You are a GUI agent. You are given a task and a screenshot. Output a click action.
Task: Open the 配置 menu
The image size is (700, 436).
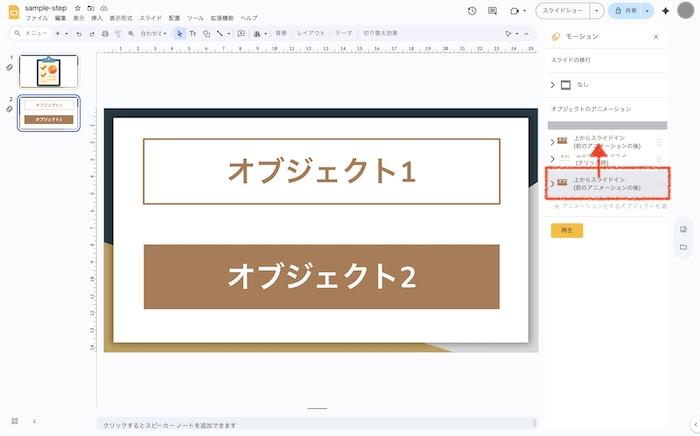(x=174, y=18)
